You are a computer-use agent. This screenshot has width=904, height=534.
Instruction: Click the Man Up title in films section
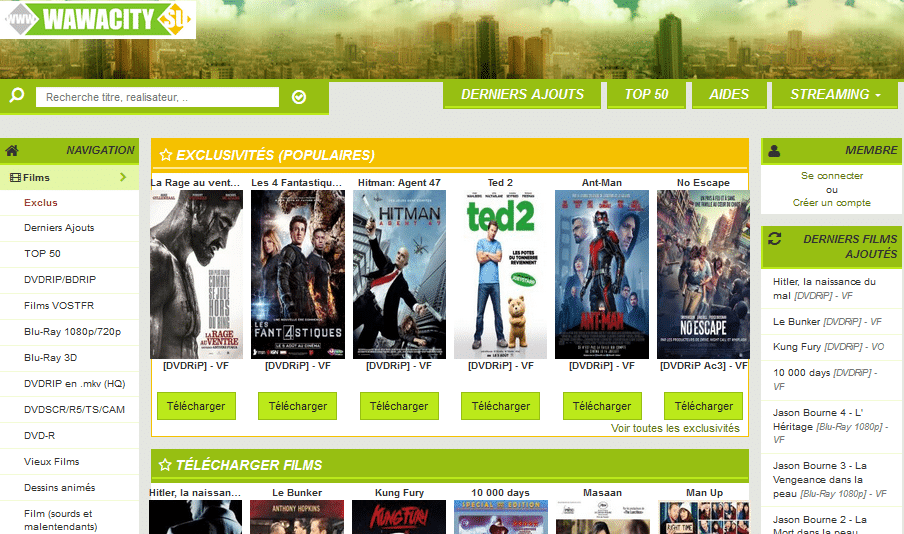tap(704, 492)
